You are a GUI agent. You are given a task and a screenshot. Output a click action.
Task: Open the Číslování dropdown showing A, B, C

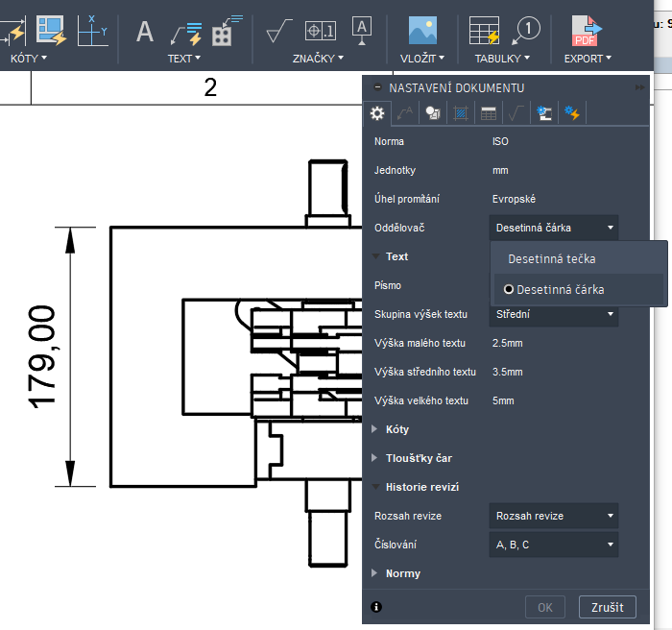(553, 545)
